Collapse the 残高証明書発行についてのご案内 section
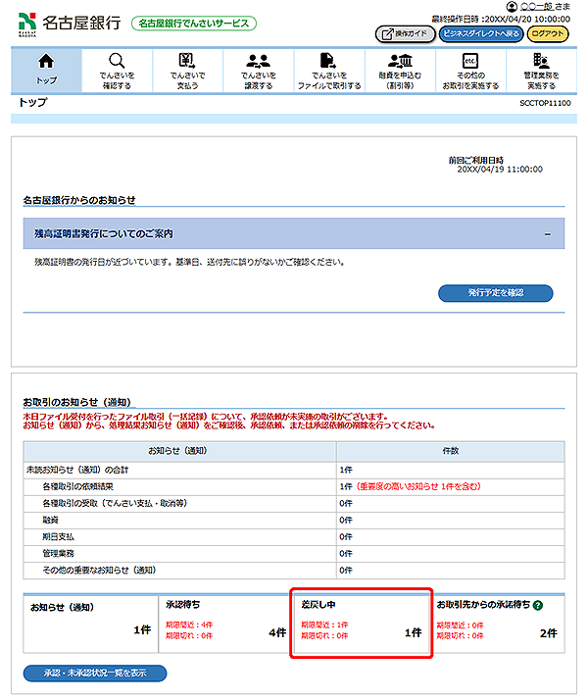The height and width of the screenshot is (700, 588). tap(547, 234)
